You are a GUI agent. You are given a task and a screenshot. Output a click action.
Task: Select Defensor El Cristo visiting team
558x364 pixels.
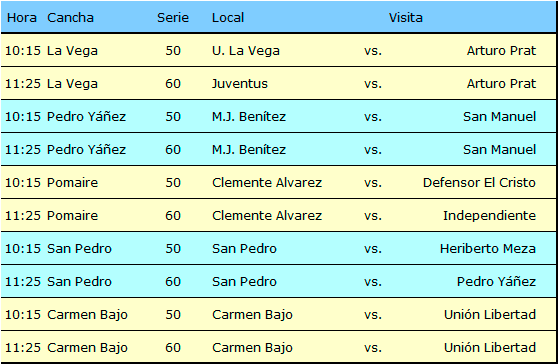click(479, 183)
